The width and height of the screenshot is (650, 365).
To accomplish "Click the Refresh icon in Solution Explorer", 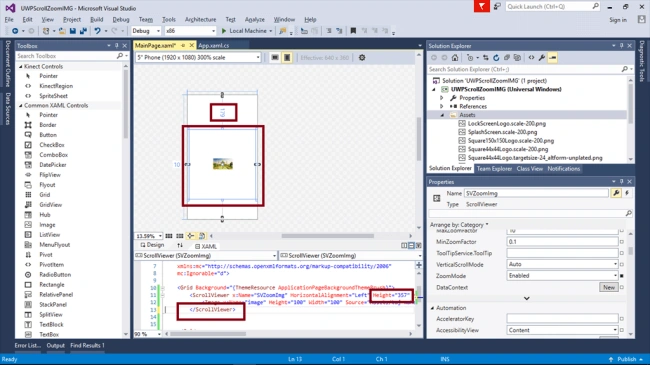I will pyautogui.click(x=496, y=58).
